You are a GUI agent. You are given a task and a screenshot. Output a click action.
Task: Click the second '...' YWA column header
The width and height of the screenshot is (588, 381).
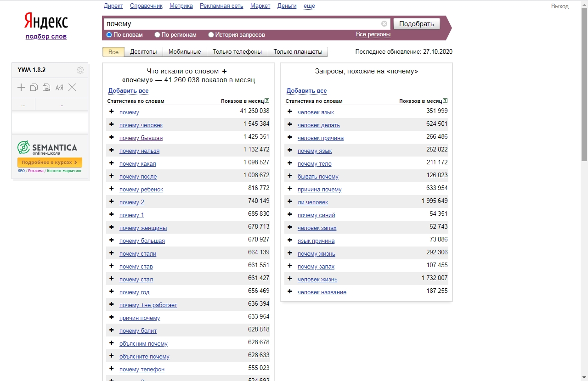click(x=61, y=105)
